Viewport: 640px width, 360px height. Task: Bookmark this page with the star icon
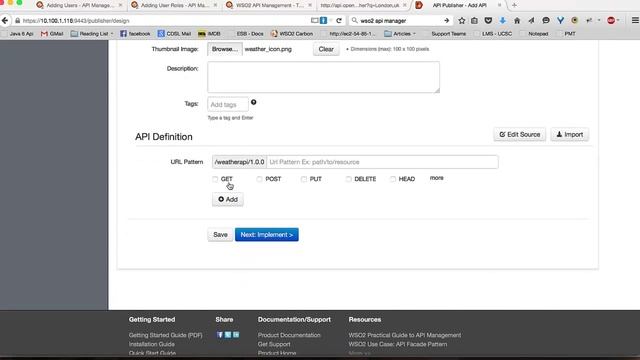pos(462,20)
